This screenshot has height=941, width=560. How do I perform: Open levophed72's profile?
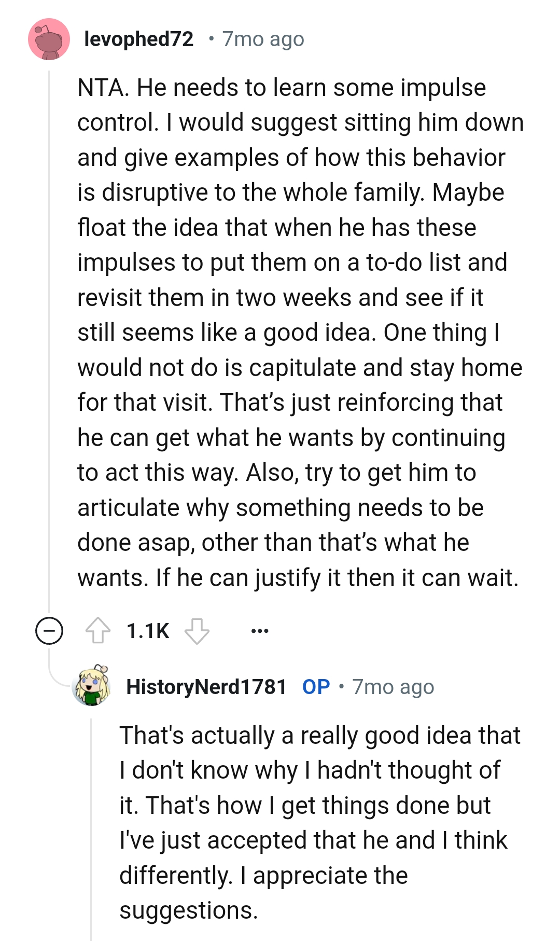point(139,38)
